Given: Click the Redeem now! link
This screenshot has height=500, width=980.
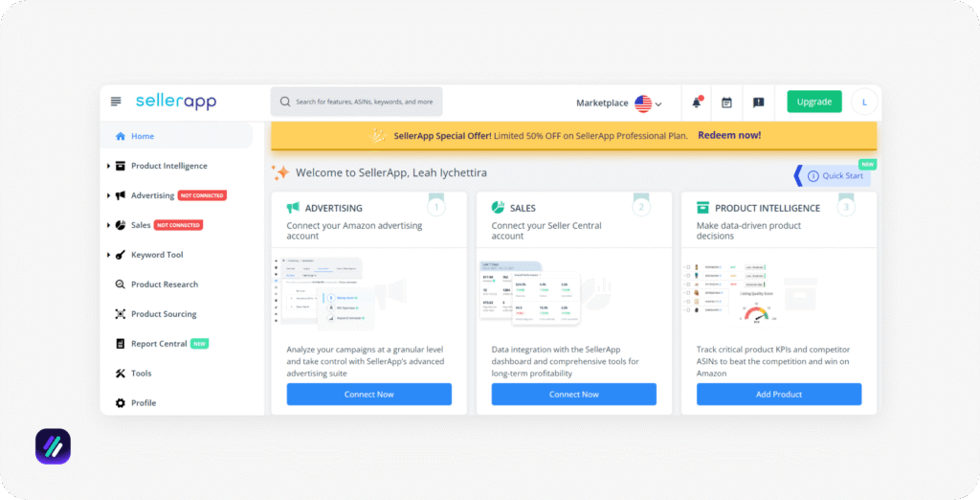Looking at the screenshot, I should [729, 135].
